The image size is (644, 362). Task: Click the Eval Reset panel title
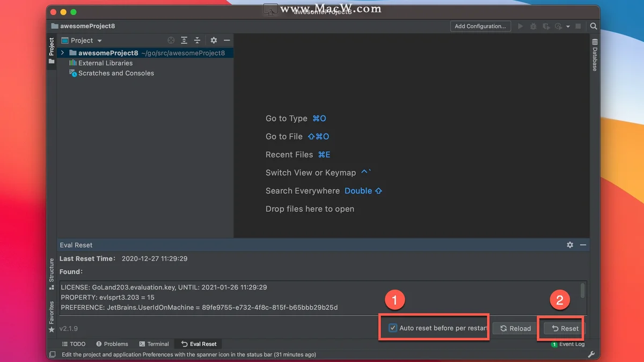76,245
